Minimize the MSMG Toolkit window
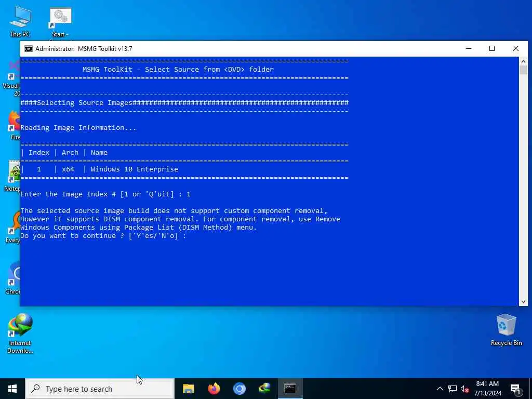The height and width of the screenshot is (399, 532). [x=469, y=49]
